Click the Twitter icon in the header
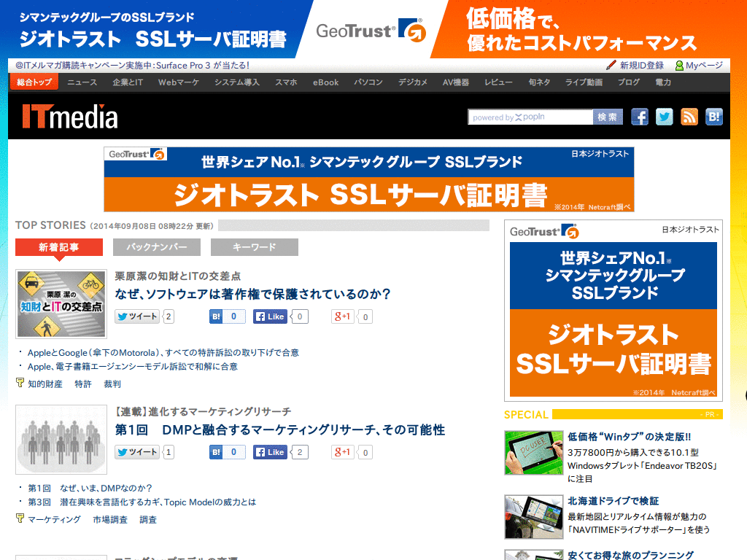The image size is (747, 560). [665, 117]
